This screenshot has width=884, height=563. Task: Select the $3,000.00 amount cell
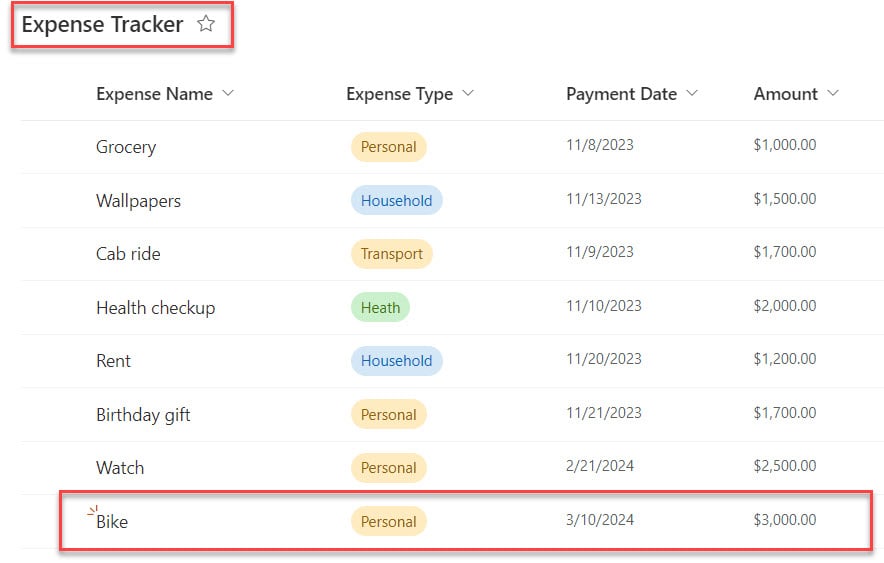click(785, 520)
